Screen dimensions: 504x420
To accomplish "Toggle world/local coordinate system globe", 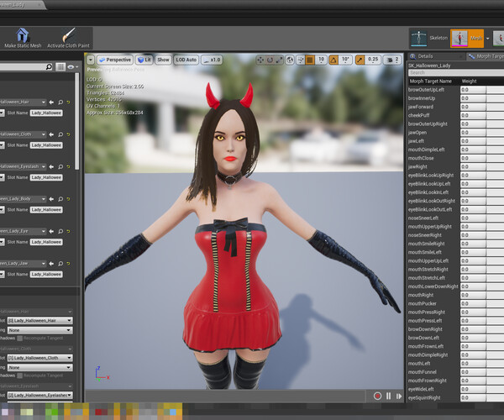I will click(x=290, y=60).
